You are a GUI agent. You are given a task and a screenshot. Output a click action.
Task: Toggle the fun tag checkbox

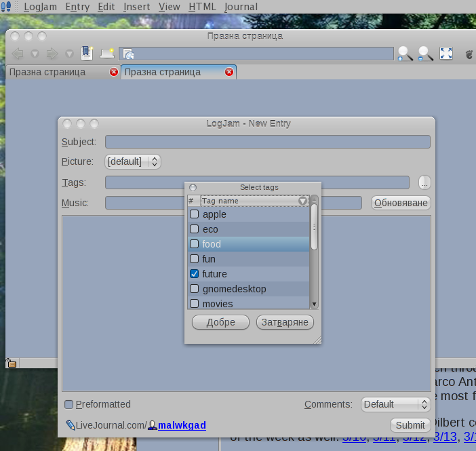195,259
